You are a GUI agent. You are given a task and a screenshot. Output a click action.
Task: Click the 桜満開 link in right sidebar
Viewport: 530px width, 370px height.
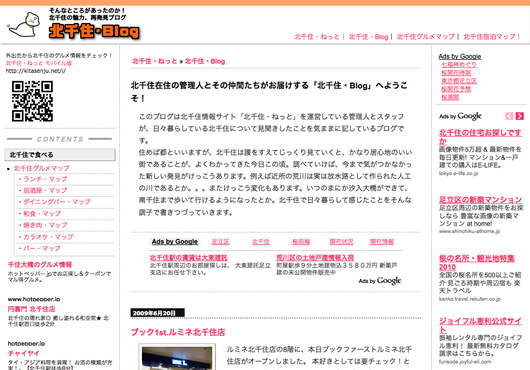[x=450, y=97]
